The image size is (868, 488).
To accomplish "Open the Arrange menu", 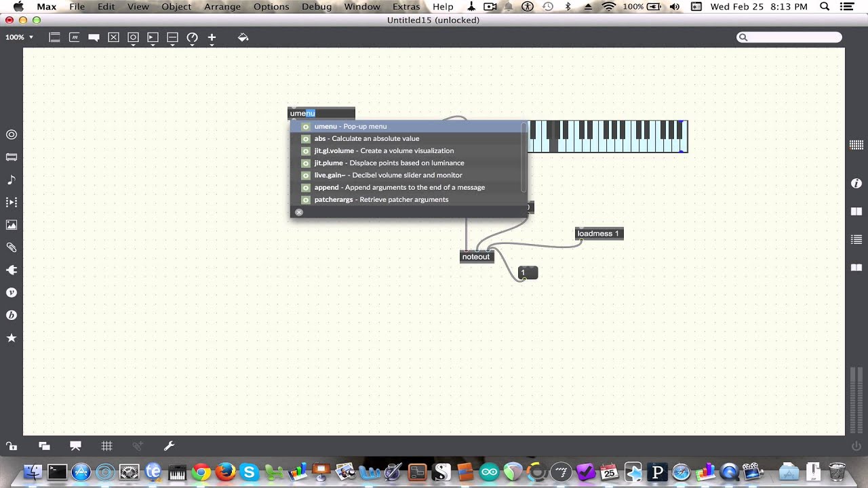I will [x=222, y=7].
